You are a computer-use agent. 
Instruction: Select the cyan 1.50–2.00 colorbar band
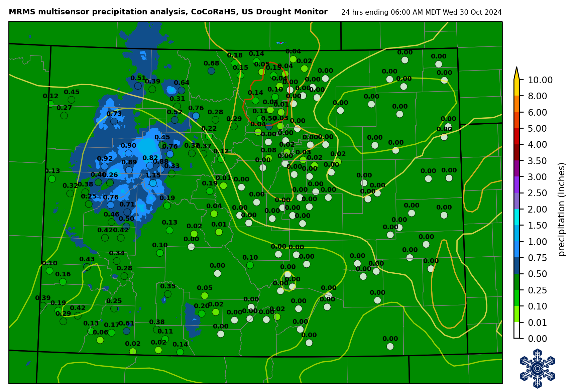pos(517,217)
